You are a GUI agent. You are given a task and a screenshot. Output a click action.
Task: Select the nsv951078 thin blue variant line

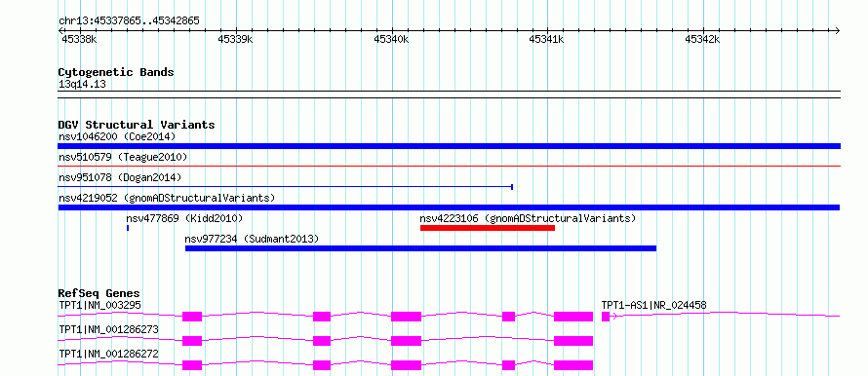click(x=285, y=187)
